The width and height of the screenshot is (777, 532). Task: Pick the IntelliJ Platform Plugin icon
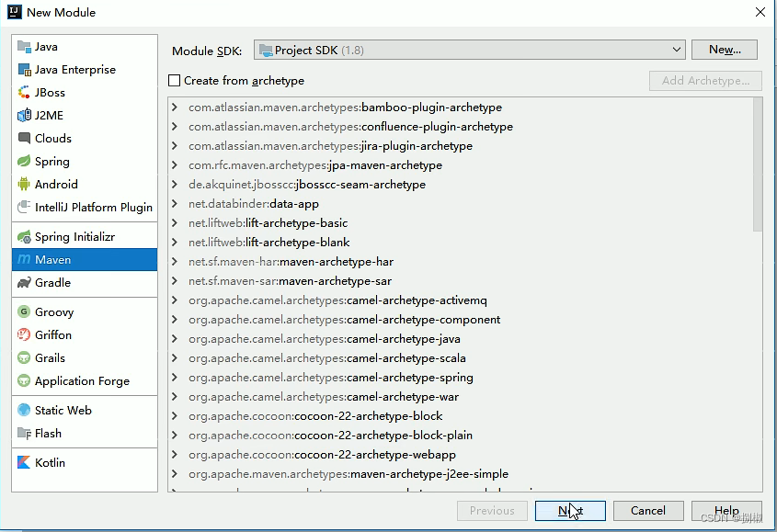click(x=24, y=207)
